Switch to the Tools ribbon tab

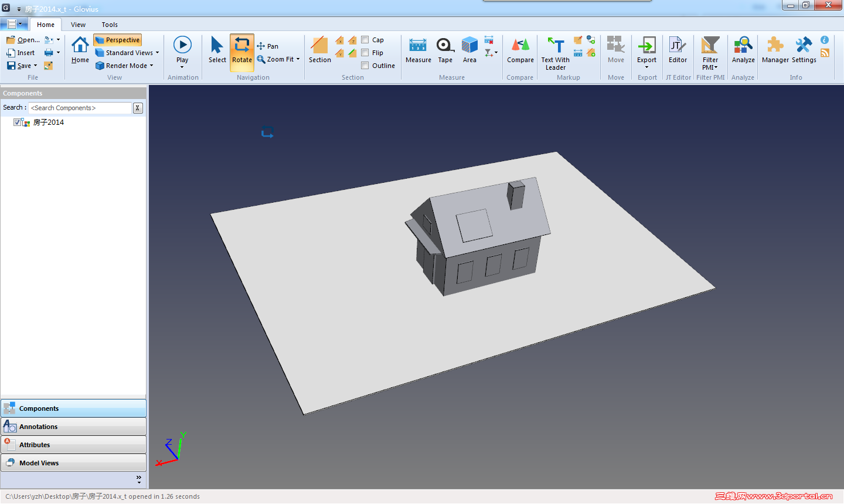click(110, 25)
